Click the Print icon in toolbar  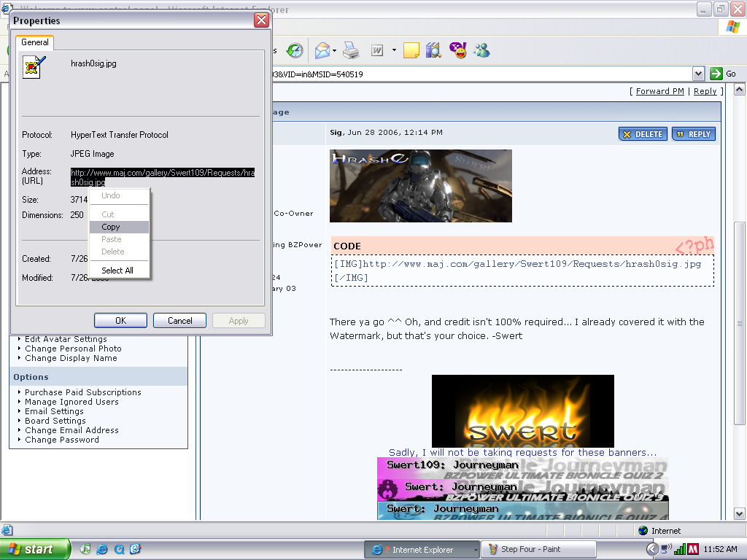pyautogui.click(x=351, y=50)
